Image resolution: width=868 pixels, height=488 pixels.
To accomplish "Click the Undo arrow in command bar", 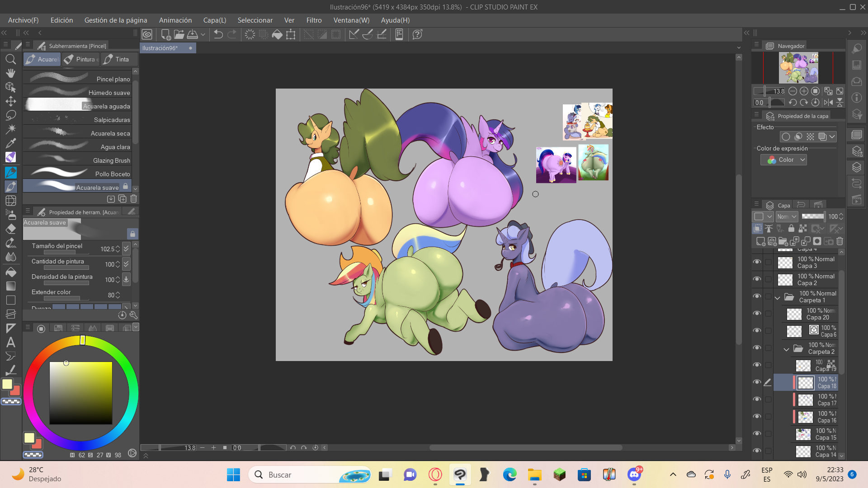I will tap(218, 34).
